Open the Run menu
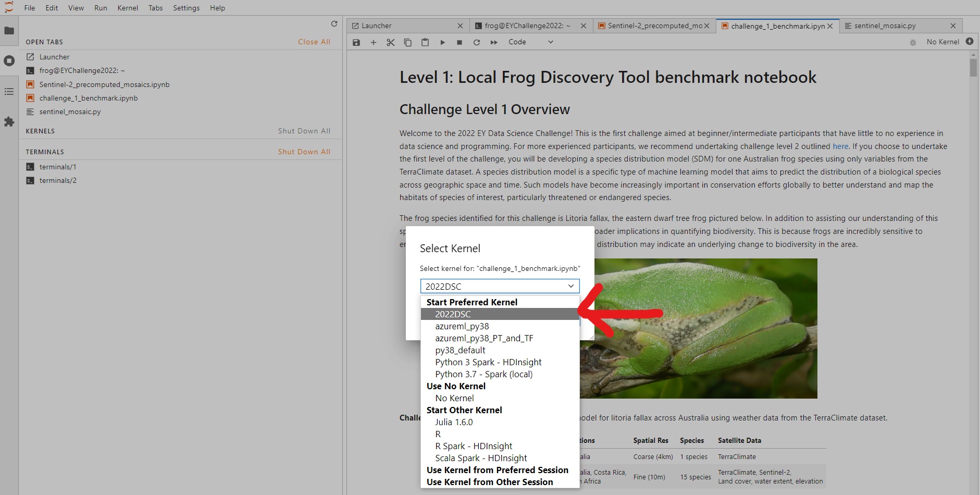 point(101,8)
